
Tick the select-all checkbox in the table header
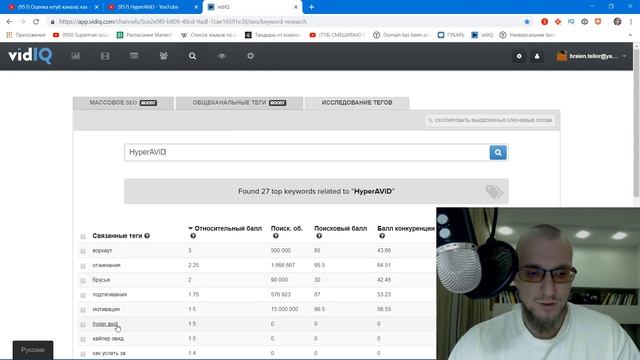(x=83, y=236)
